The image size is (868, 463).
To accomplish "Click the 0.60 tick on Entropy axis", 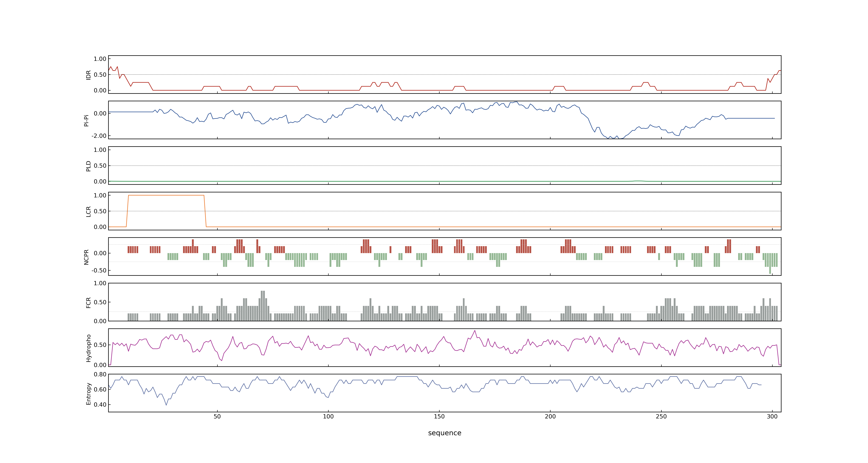I will click(x=100, y=389).
